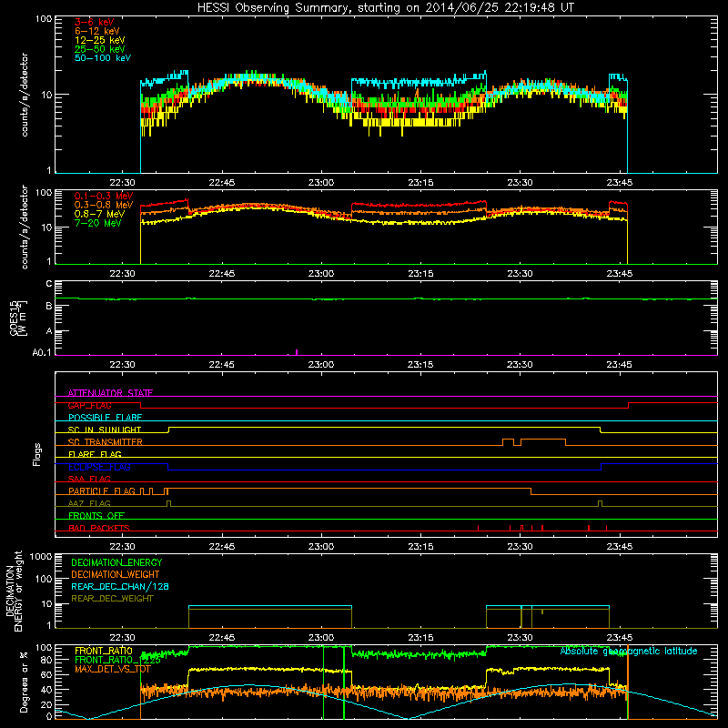Select the 50-100 keV legend label
Viewport: 728px width, 728px height.
tap(103, 58)
